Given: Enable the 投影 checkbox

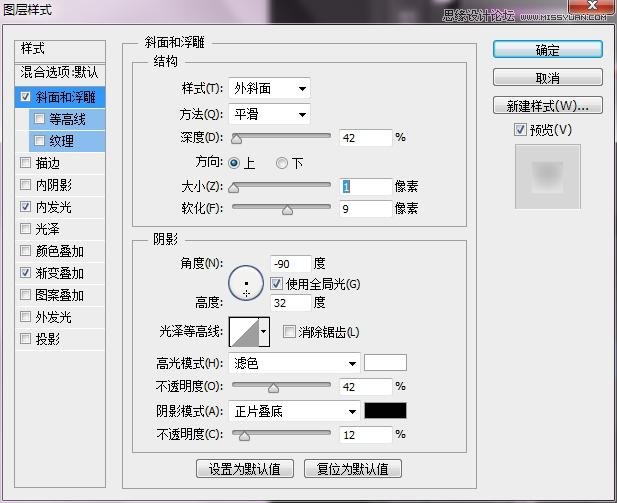Looking at the screenshot, I should coord(25,338).
